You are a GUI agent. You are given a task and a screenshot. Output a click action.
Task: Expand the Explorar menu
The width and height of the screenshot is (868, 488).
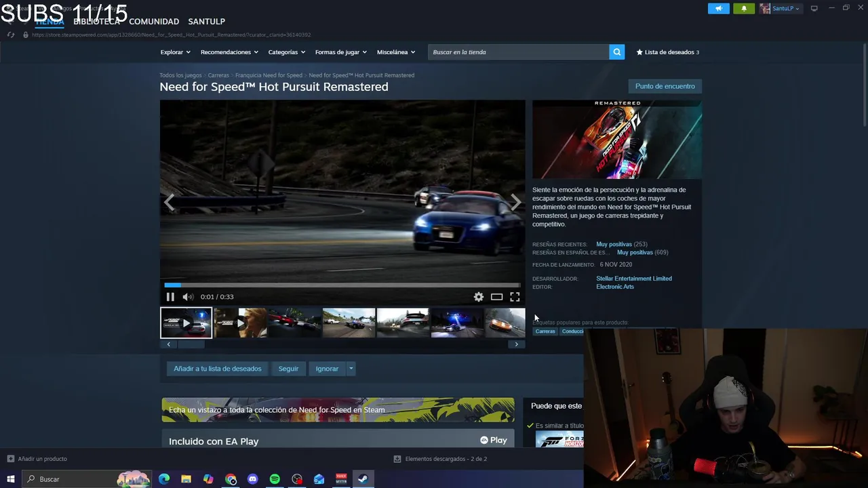(x=175, y=52)
